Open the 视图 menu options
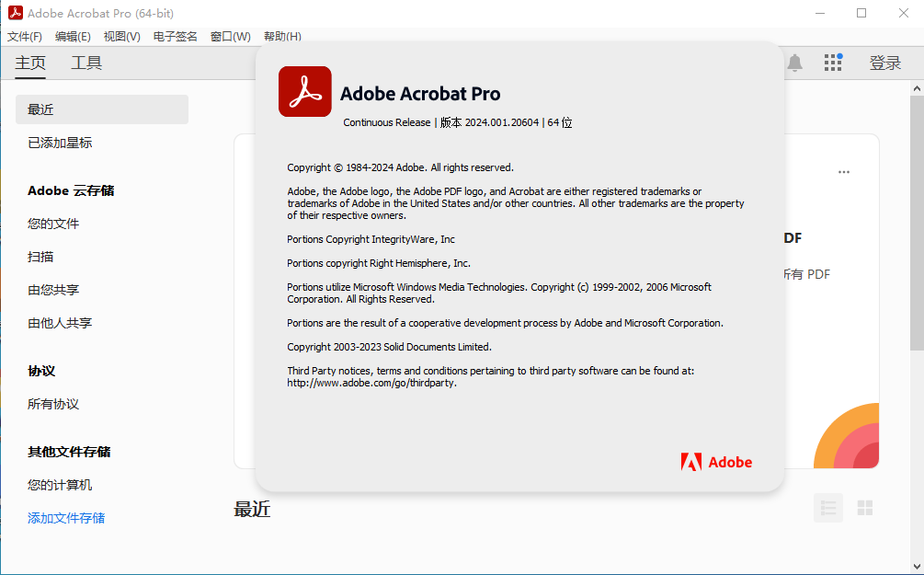This screenshot has width=924, height=575. click(120, 36)
